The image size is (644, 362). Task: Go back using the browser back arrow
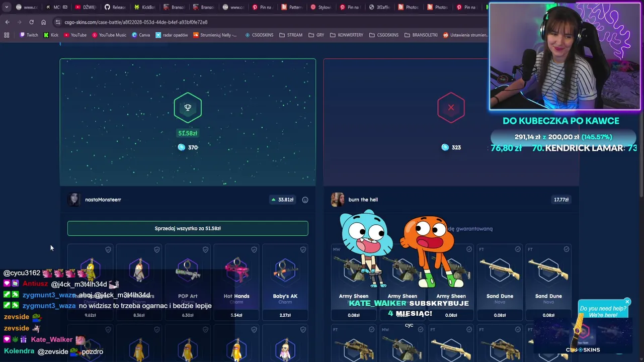(7, 22)
